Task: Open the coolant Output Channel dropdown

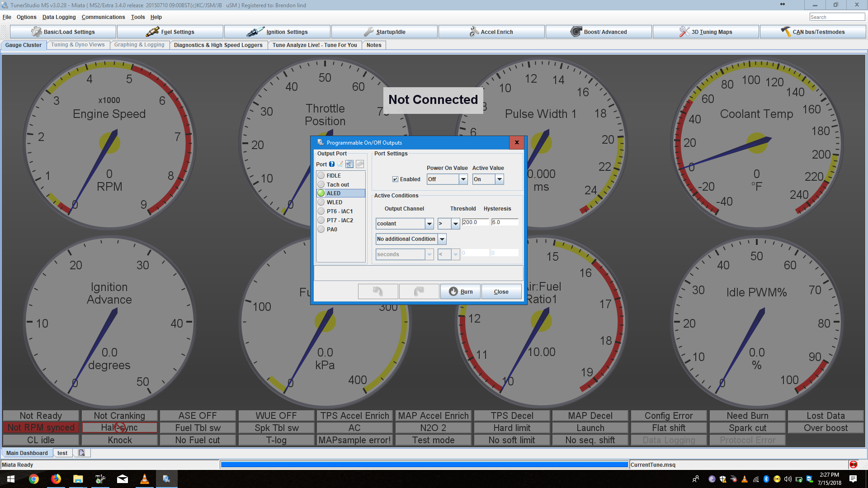Action: pyautogui.click(x=429, y=224)
